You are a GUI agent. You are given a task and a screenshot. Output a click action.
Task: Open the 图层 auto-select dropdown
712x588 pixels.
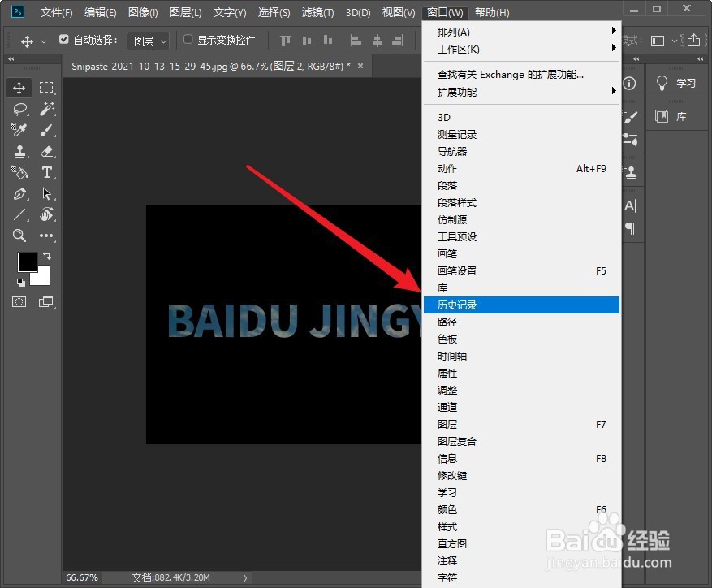(x=149, y=41)
